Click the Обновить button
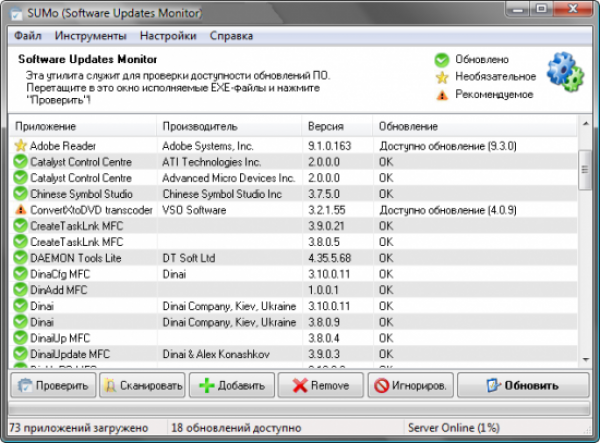 pyautogui.click(x=523, y=385)
